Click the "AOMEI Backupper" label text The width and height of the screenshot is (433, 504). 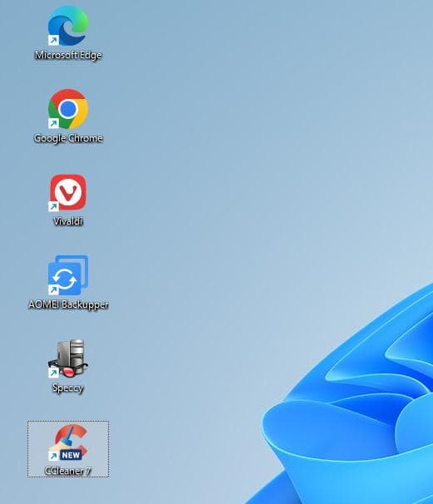click(x=68, y=304)
